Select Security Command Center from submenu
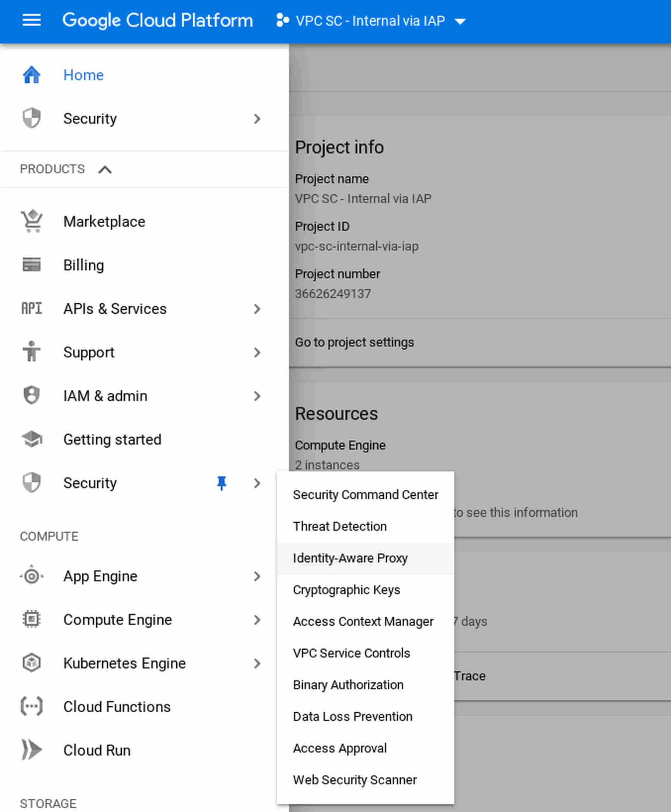 pos(365,495)
